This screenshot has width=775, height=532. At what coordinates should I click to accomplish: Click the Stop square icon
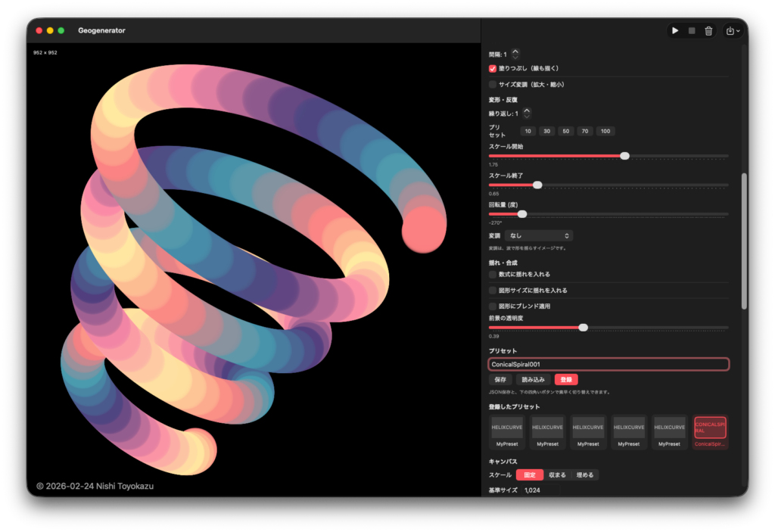[692, 31]
